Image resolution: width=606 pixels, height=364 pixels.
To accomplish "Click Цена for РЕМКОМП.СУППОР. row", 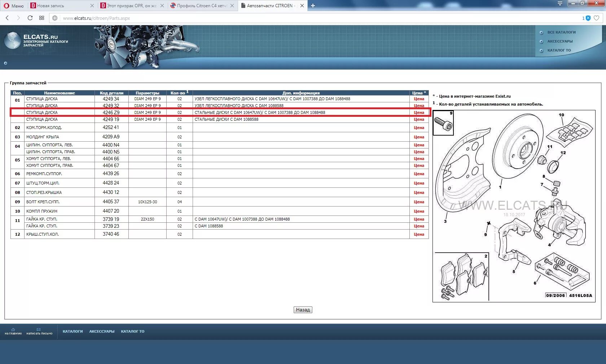I will pyautogui.click(x=419, y=174).
